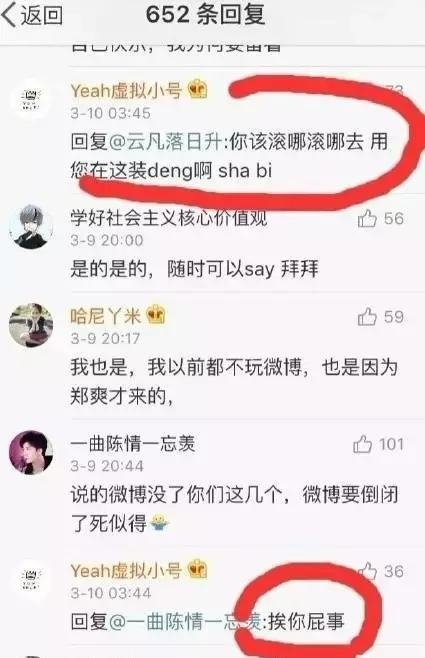Select comment text 是的是的,随时可以say 拜拜

tap(194, 269)
